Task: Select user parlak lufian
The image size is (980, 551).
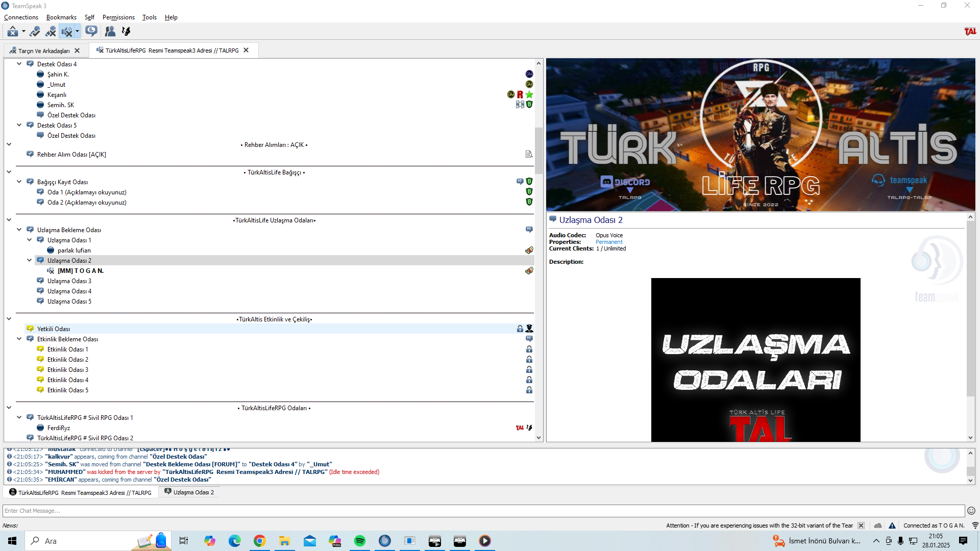Action: point(74,250)
